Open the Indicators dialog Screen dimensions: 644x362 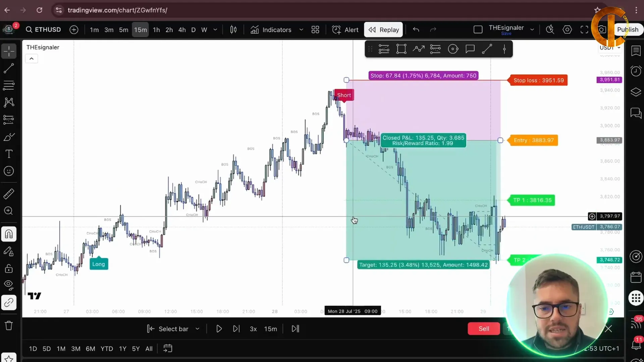(x=271, y=29)
